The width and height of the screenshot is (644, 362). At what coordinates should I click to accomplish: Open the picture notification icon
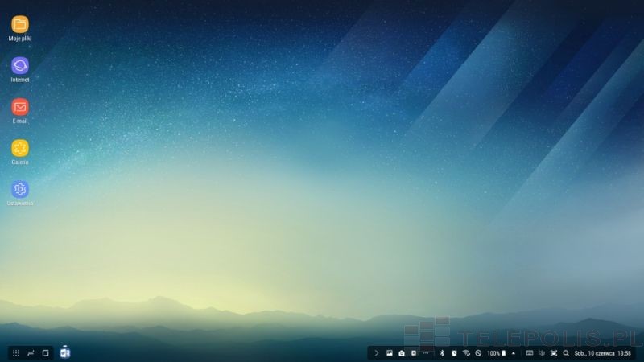click(x=390, y=353)
